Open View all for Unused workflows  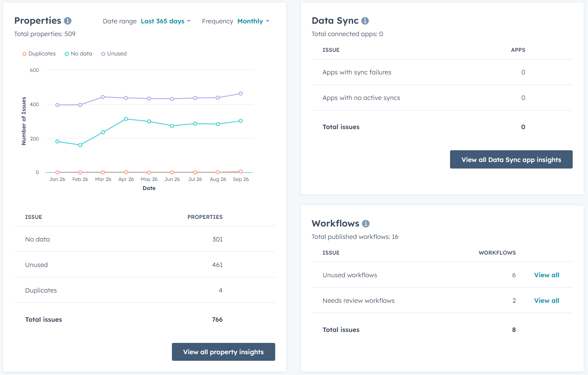pyautogui.click(x=546, y=275)
